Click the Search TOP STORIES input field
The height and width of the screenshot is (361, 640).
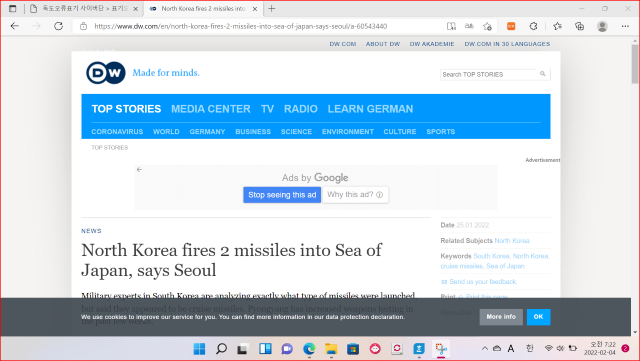point(489,74)
